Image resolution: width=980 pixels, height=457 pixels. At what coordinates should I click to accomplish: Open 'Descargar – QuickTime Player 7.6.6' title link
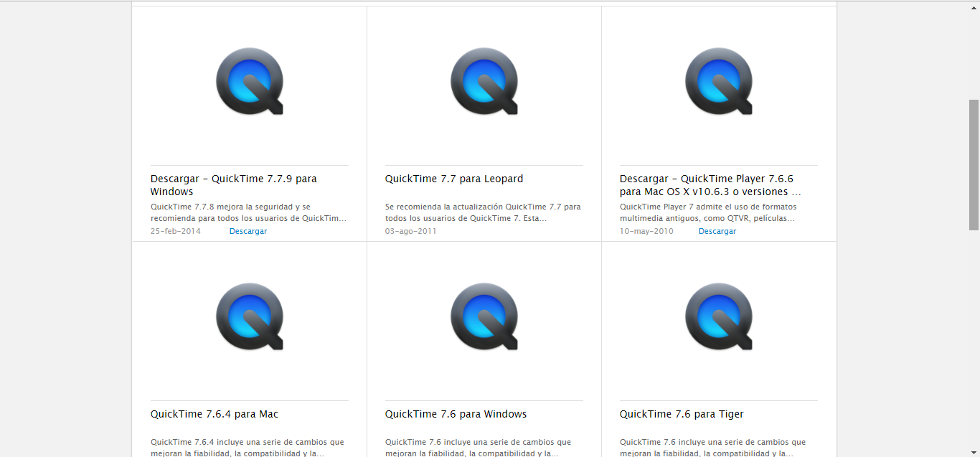[x=710, y=185]
